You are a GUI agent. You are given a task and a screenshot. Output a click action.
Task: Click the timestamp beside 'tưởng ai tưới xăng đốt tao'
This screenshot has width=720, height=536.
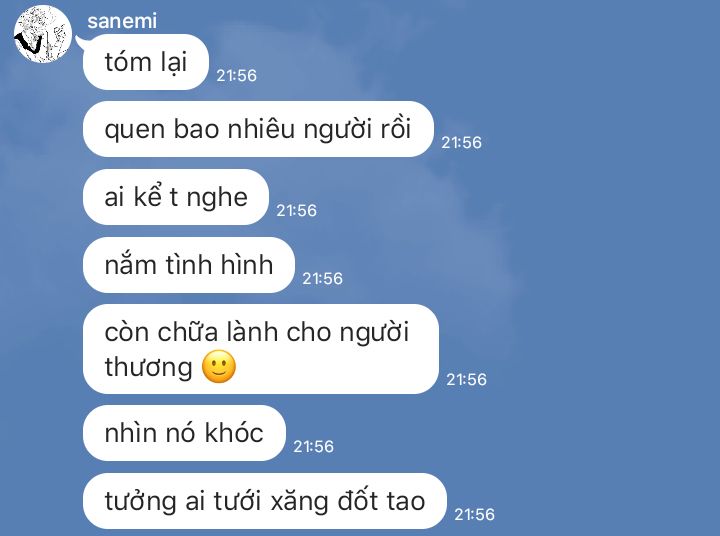pos(474,514)
